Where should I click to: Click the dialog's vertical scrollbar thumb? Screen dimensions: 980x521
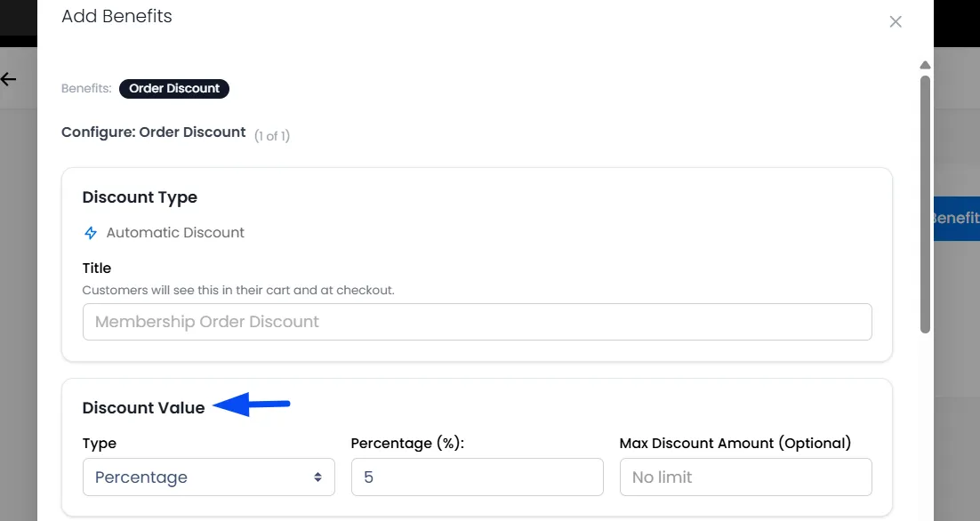click(925, 204)
